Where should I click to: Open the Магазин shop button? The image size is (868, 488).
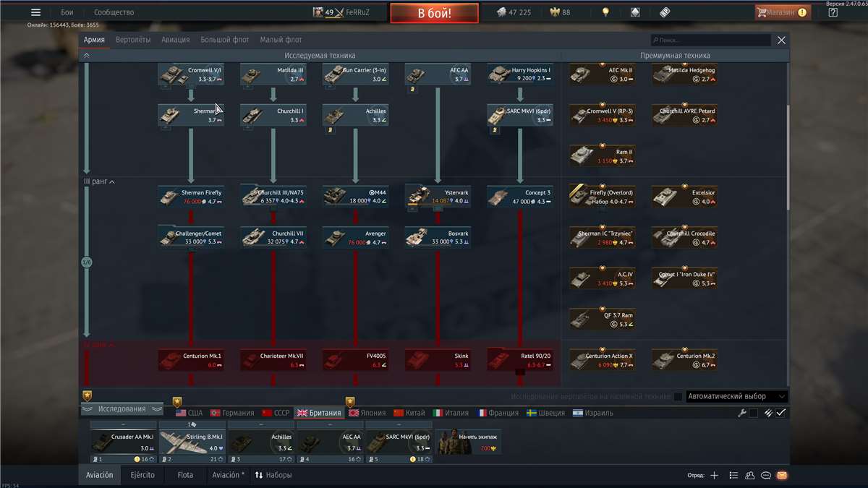point(783,12)
